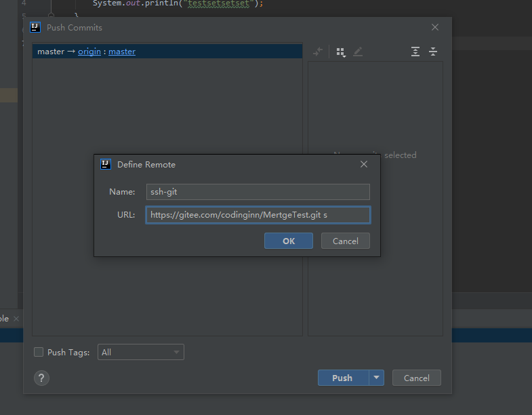Open help with the question mark button
This screenshot has width=532, height=415.
pos(42,378)
